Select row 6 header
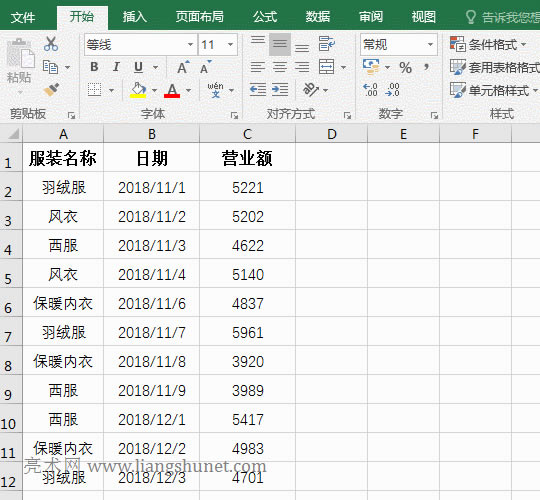540x500 pixels. click(x=11, y=303)
